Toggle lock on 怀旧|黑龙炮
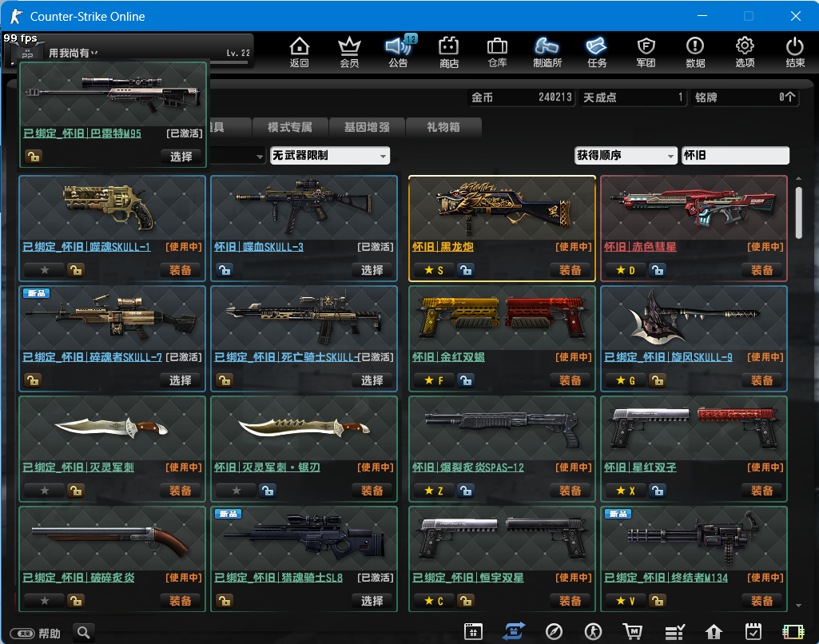The height and width of the screenshot is (644, 819). 465,270
